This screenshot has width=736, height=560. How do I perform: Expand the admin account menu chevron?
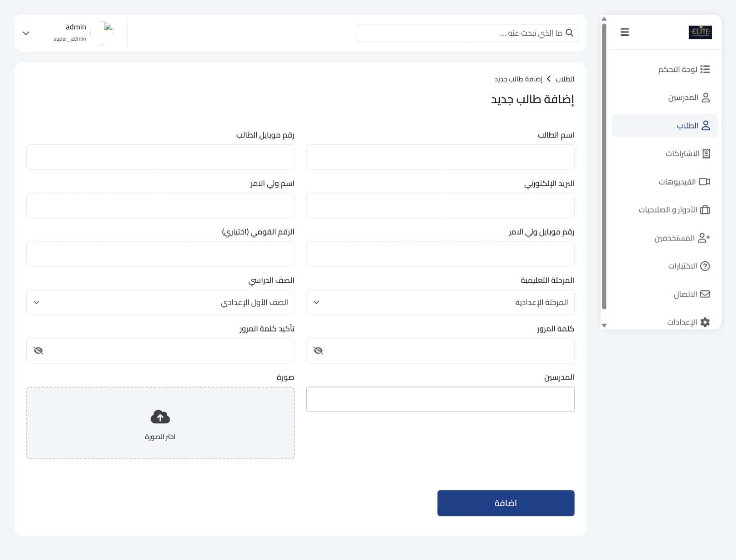click(x=26, y=32)
